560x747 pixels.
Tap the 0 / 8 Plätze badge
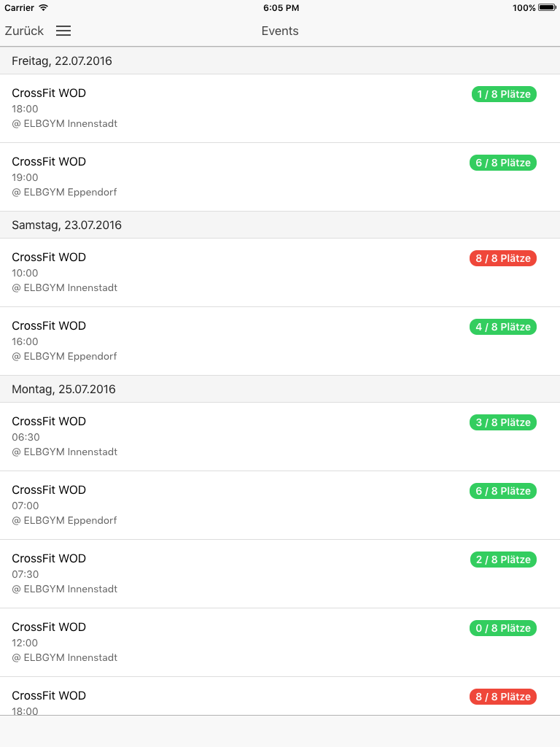point(503,628)
